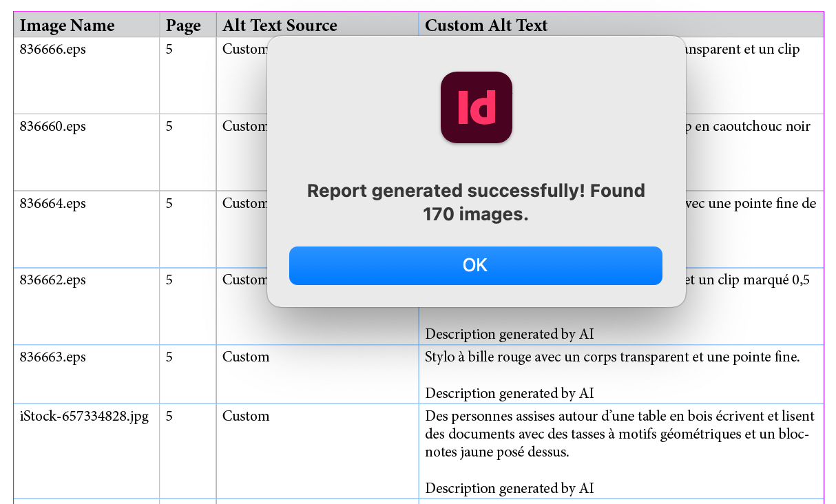
Task: Click the 'Des personnes assises autour' alt text
Action: [620, 434]
